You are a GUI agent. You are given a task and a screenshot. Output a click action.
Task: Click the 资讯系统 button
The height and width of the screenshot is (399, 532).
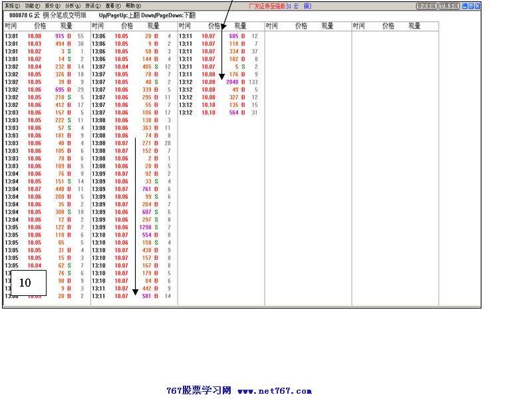pyautogui.click(x=426, y=6)
